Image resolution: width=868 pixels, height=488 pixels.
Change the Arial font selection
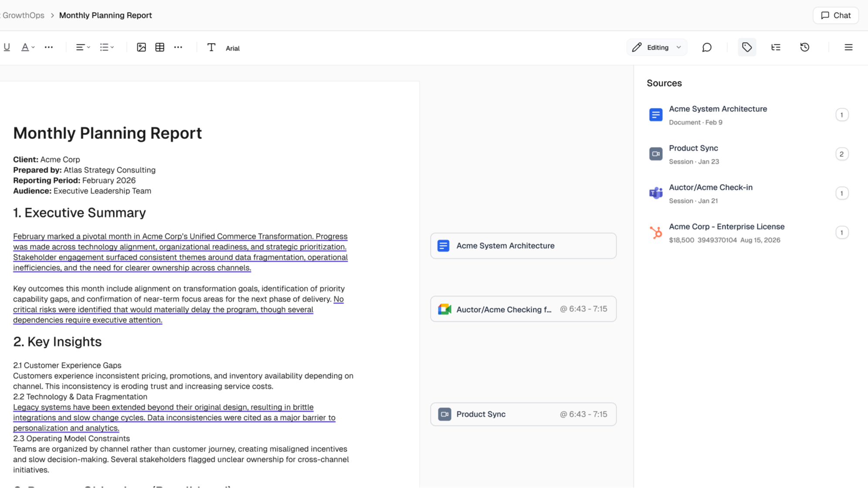click(x=233, y=48)
